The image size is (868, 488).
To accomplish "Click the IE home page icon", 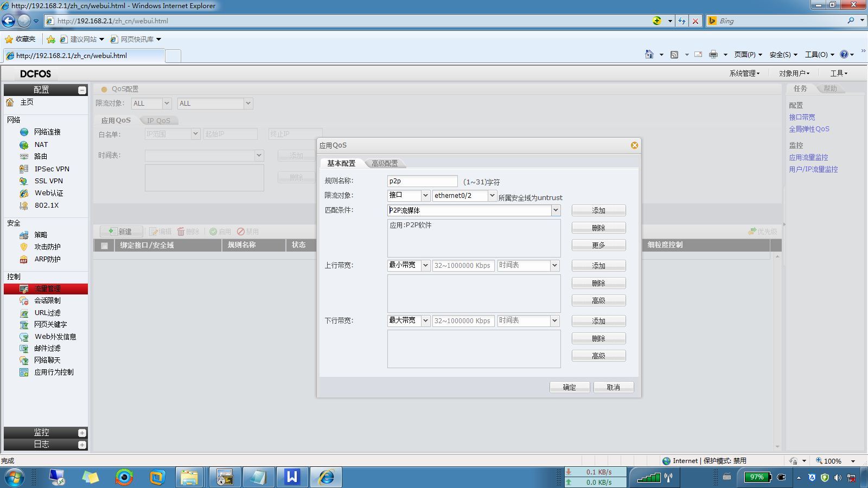I will (x=649, y=54).
